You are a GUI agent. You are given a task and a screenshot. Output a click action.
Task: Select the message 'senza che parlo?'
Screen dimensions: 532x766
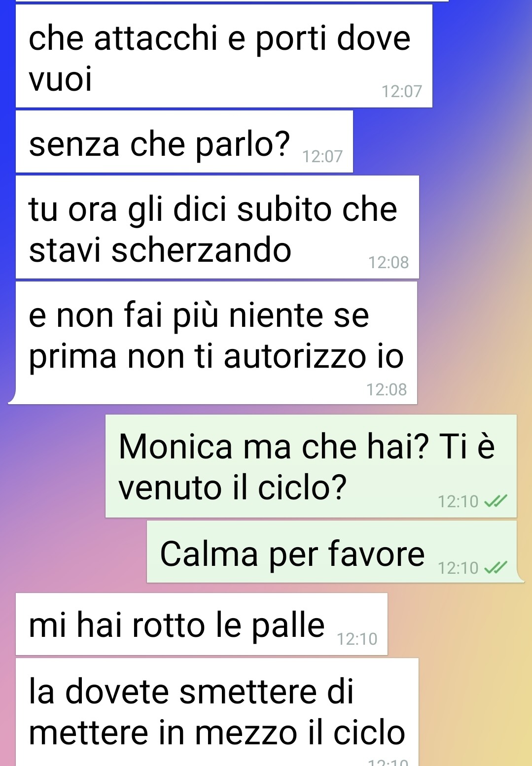(x=184, y=142)
